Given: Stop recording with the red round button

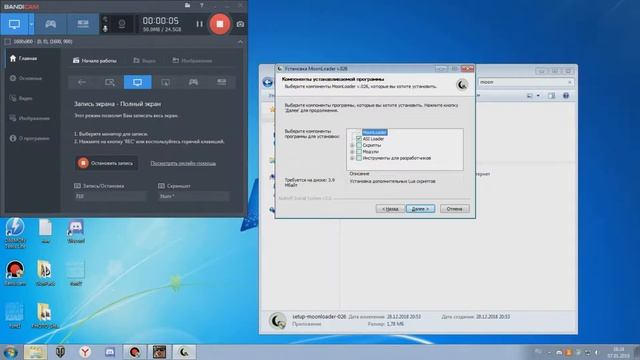Looking at the screenshot, I should pos(220,24).
